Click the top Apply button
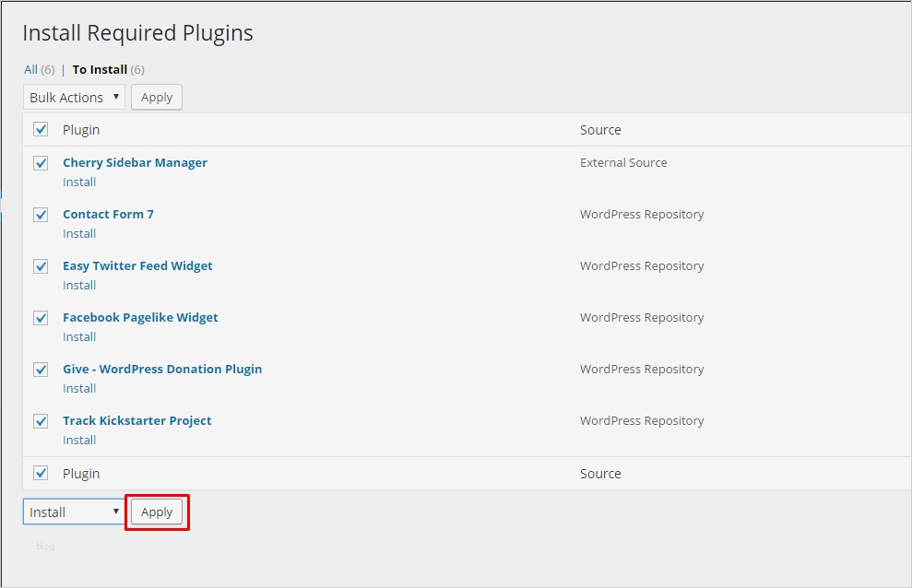Viewport: 912px width, 588px height. pyautogui.click(x=157, y=97)
